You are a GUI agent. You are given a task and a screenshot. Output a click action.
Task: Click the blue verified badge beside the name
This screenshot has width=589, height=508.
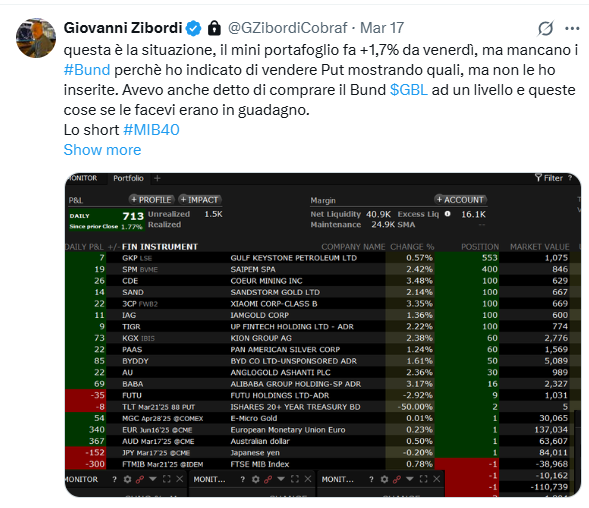[x=194, y=28]
